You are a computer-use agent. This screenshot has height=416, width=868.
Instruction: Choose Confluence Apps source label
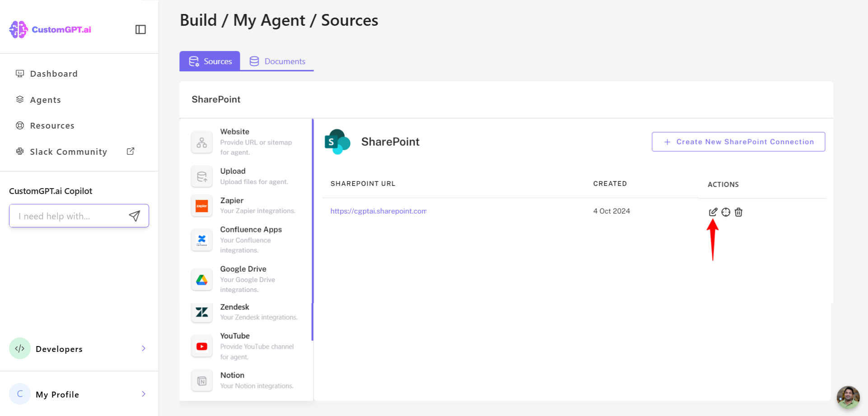251,229
